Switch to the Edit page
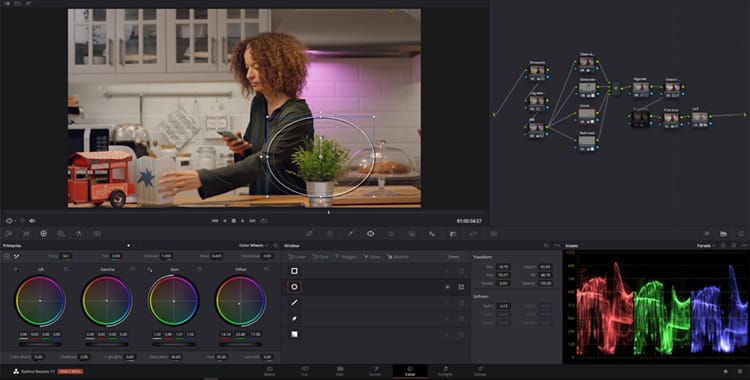 [340, 371]
